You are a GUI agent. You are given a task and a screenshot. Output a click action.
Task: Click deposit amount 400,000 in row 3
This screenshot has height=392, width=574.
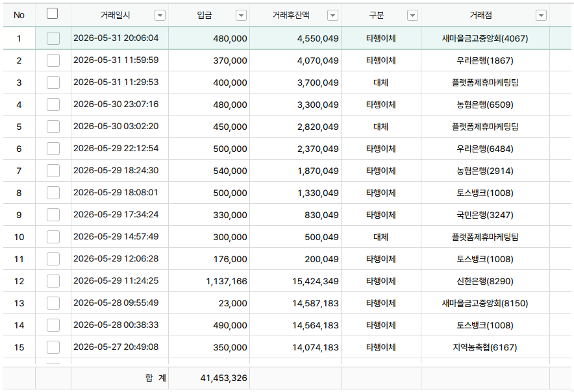(x=231, y=82)
